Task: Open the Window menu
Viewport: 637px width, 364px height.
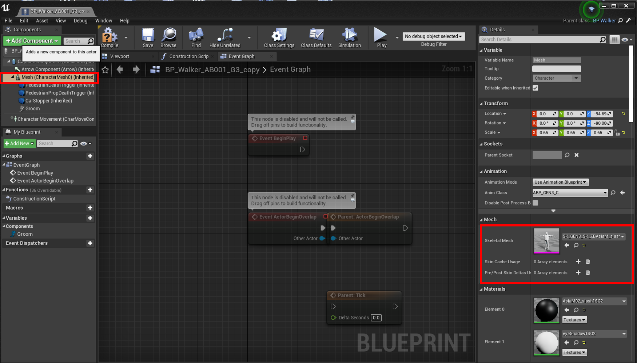Action: (x=104, y=20)
